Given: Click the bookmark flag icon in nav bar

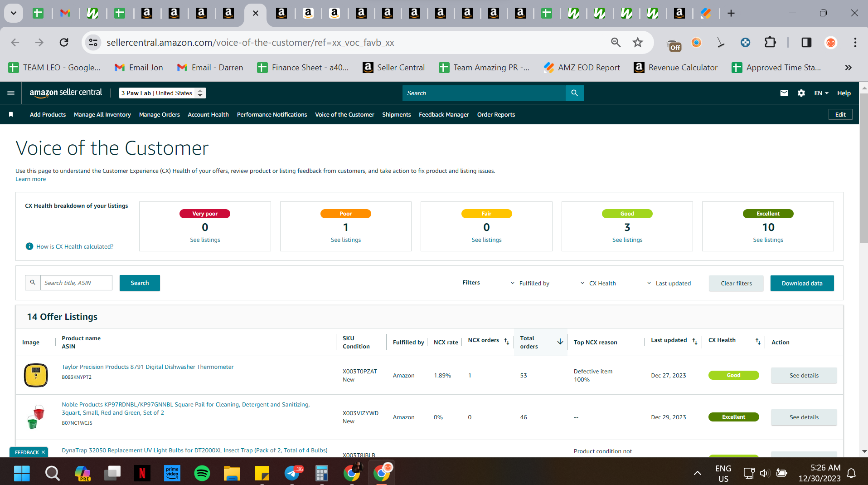Looking at the screenshot, I should coord(11,114).
